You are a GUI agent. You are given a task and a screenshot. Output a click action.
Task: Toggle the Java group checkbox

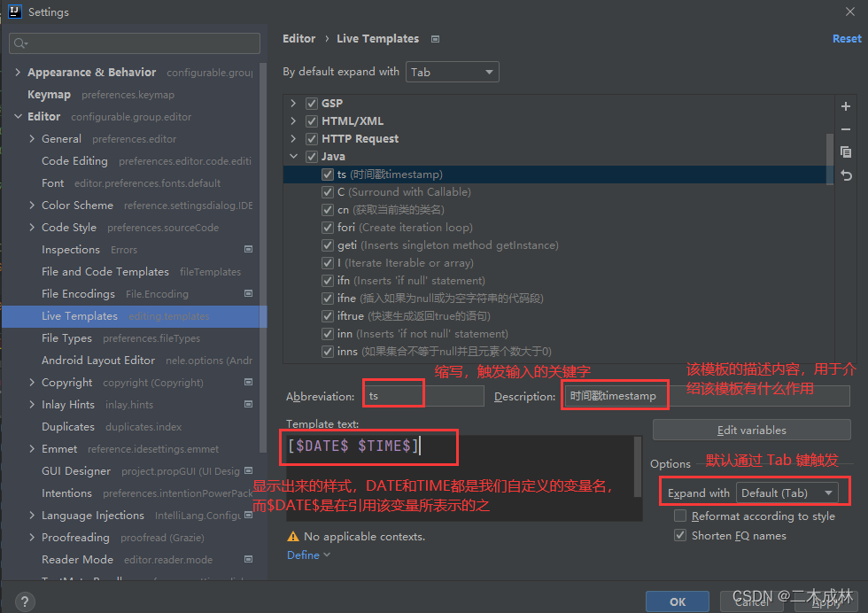click(x=312, y=157)
